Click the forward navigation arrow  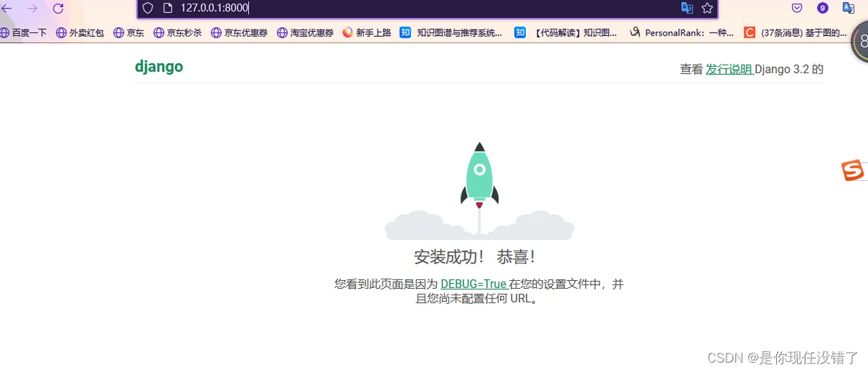pyautogui.click(x=33, y=8)
